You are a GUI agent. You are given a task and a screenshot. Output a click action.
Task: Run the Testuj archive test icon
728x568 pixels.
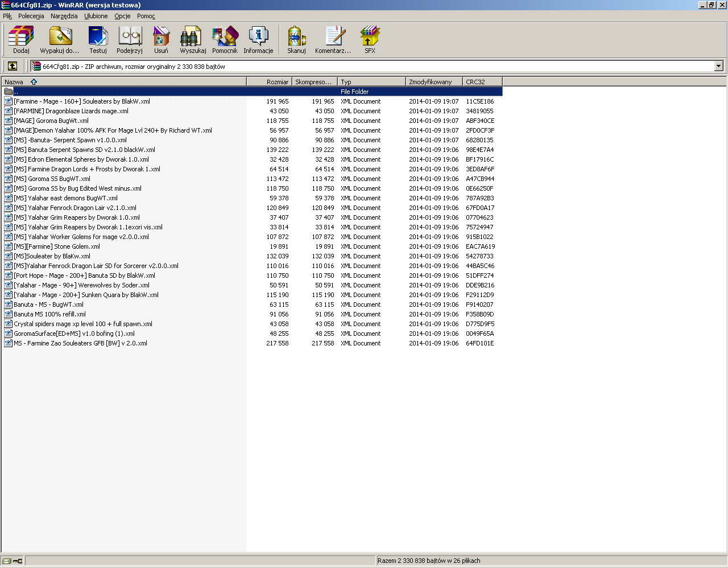(x=98, y=39)
